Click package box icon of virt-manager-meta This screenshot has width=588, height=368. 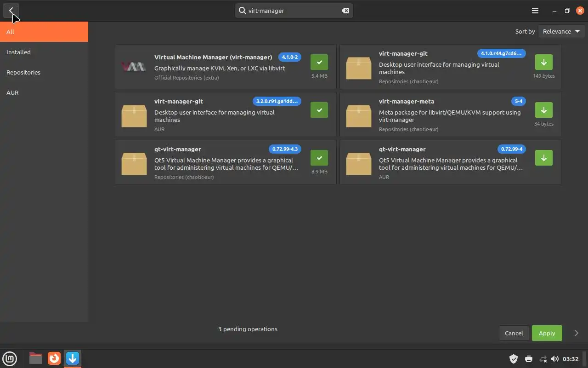pos(358,115)
